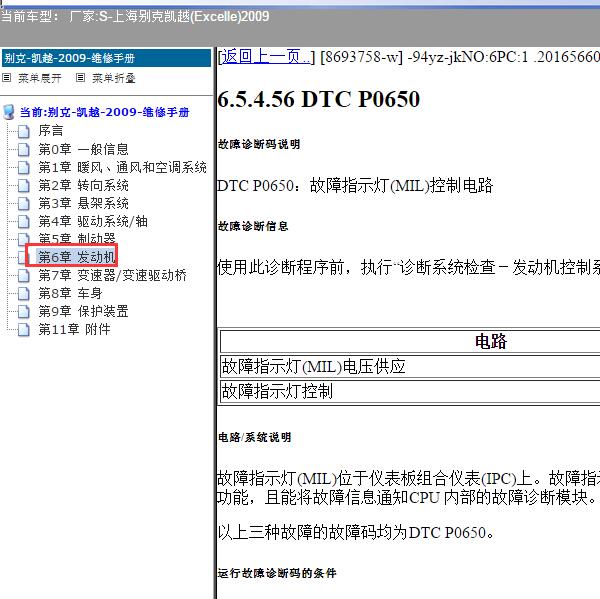Click the page icon beside 第0章 一般信息

click(24, 149)
